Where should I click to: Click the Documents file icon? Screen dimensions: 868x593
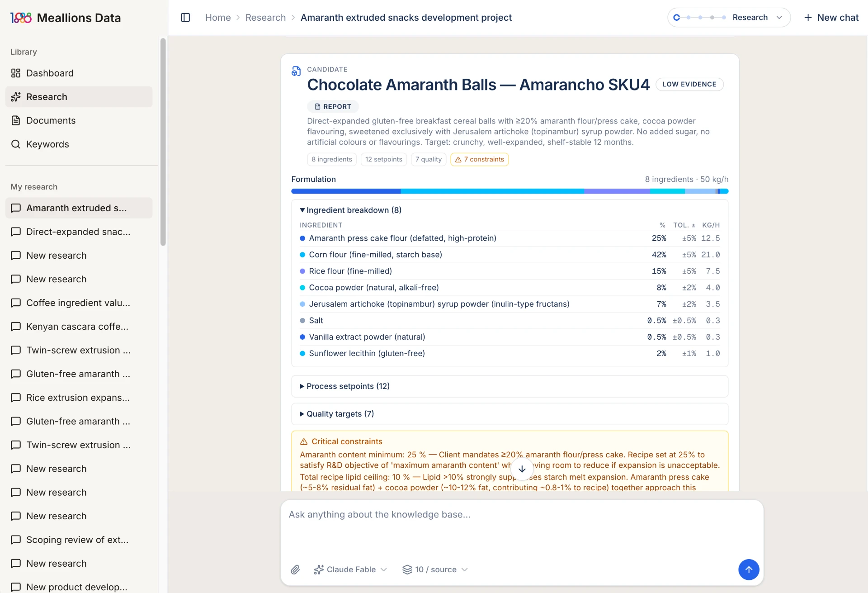click(16, 120)
